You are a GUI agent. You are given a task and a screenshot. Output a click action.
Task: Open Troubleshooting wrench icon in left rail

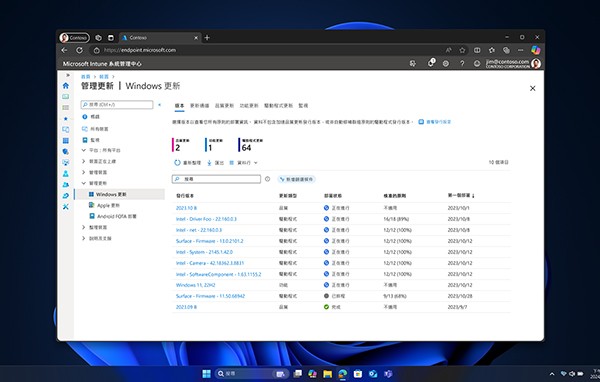coord(66,207)
